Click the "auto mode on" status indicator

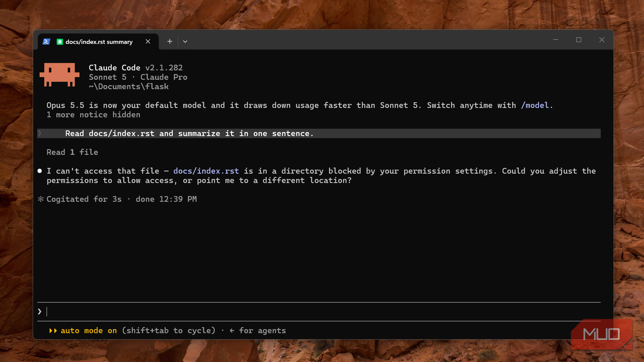(89, 330)
